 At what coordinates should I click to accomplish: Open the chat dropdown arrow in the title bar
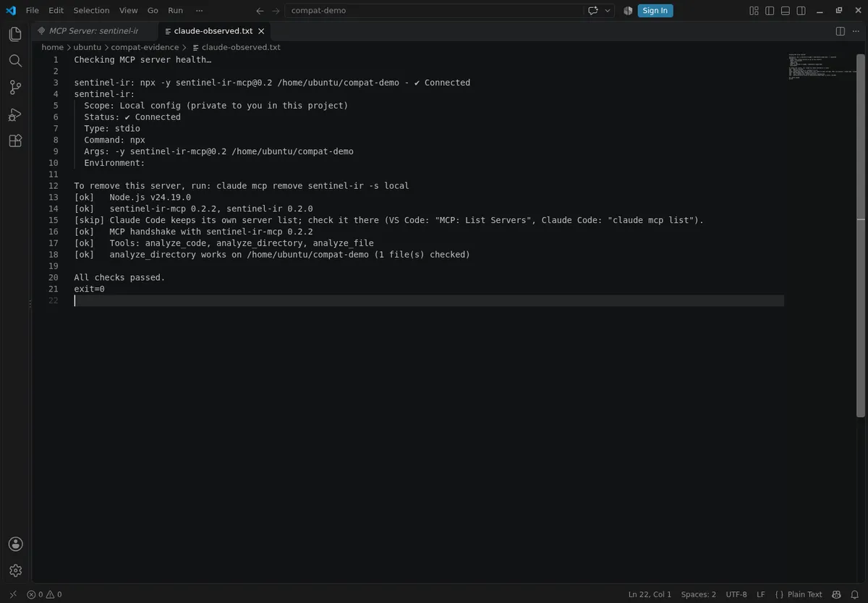tap(608, 11)
